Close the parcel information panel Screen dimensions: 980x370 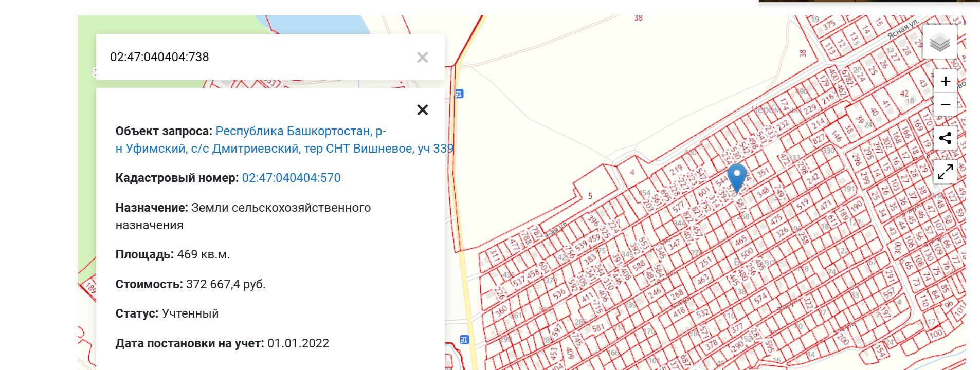click(422, 109)
